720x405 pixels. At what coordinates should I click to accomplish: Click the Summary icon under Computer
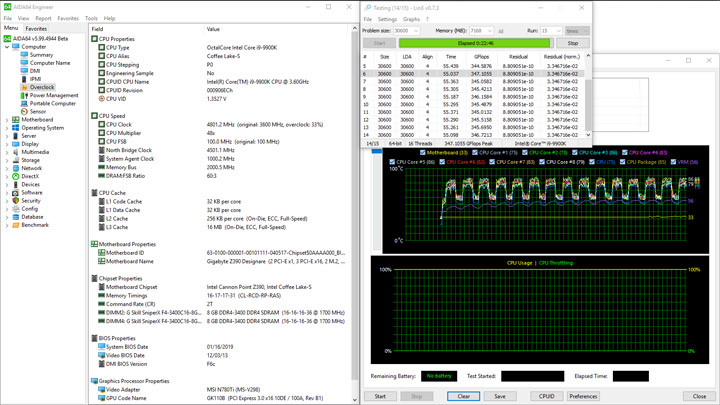[x=25, y=55]
